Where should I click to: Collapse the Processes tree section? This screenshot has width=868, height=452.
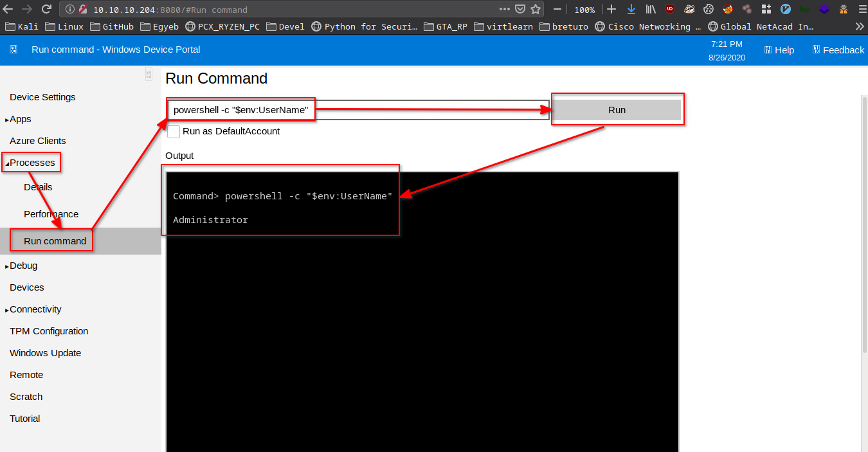pos(6,163)
